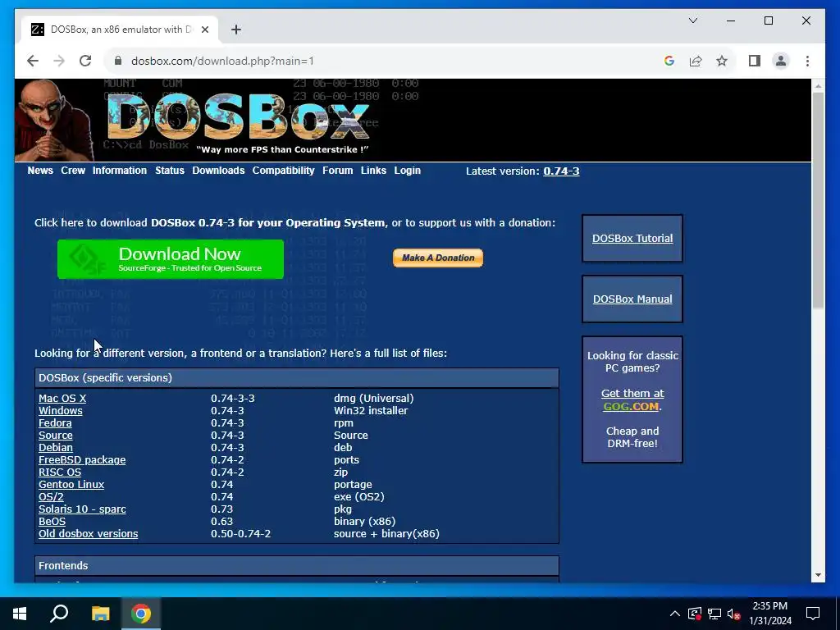840x630 pixels.
Task: Select the dmg (Universal) text
Action: point(373,398)
